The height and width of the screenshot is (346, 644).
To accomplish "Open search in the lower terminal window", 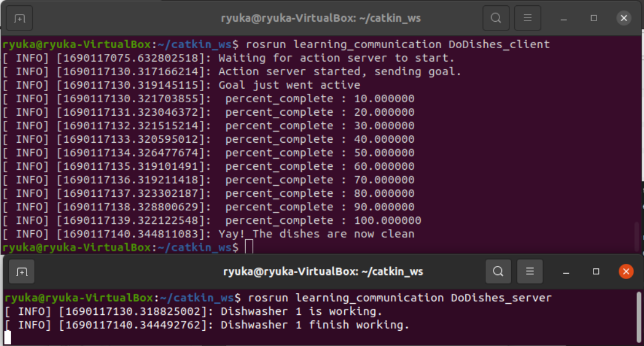I will [x=498, y=271].
